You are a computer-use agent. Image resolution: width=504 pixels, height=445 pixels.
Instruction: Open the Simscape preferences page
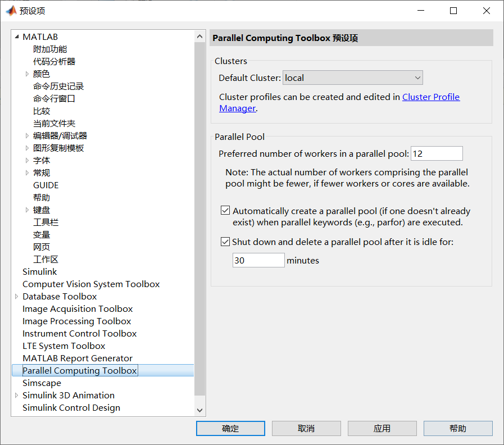tap(42, 383)
